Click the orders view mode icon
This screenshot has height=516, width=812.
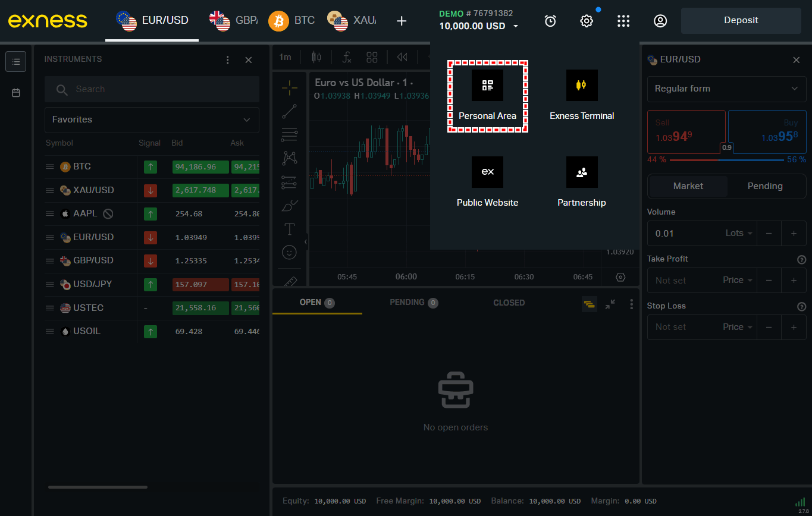(x=590, y=304)
